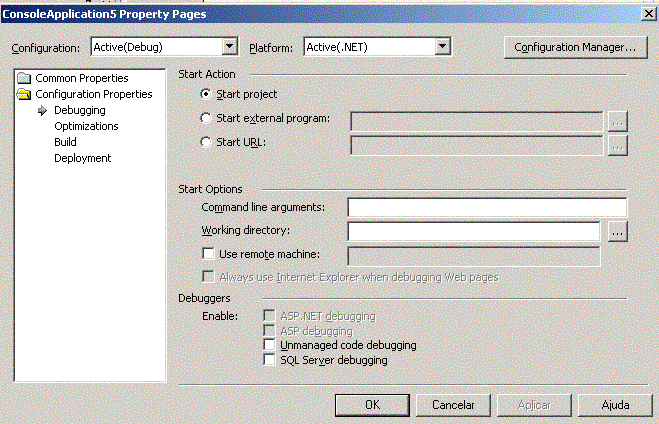Image resolution: width=659 pixels, height=424 pixels.
Task: Browse for Start URL with ellipsis button
Action: [x=617, y=145]
